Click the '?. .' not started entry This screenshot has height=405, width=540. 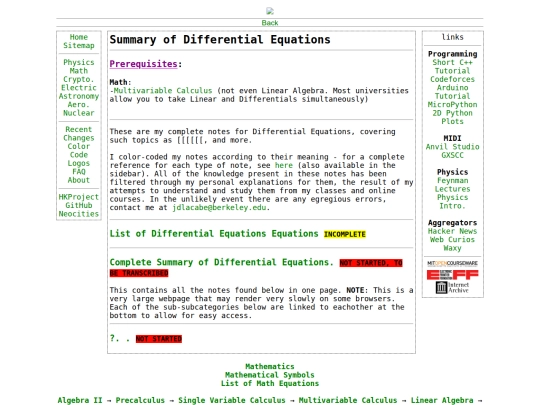[120, 339]
